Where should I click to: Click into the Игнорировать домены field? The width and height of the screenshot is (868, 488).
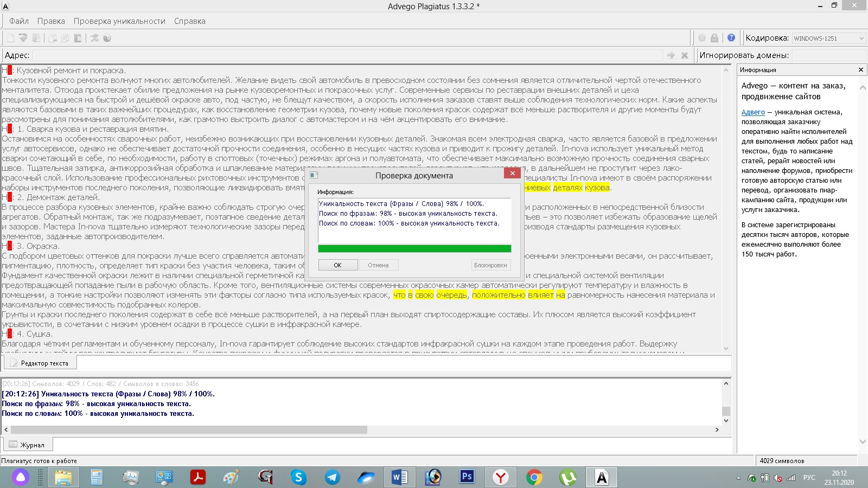tap(828, 55)
